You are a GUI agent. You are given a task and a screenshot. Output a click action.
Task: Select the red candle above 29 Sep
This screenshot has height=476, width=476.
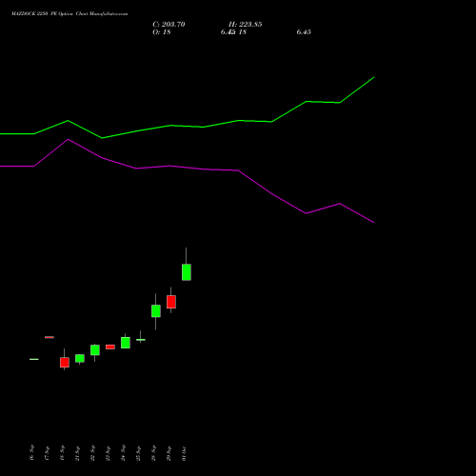click(x=171, y=302)
